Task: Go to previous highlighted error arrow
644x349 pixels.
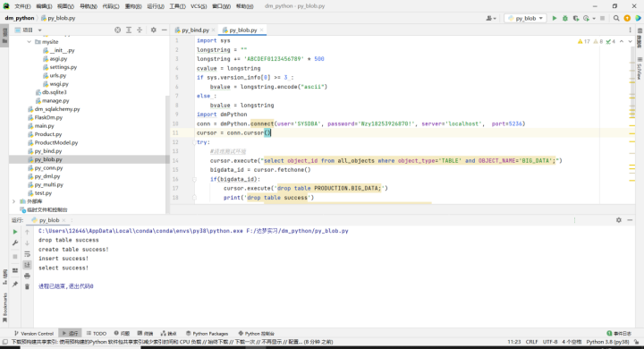Action: pyautogui.click(x=622, y=41)
